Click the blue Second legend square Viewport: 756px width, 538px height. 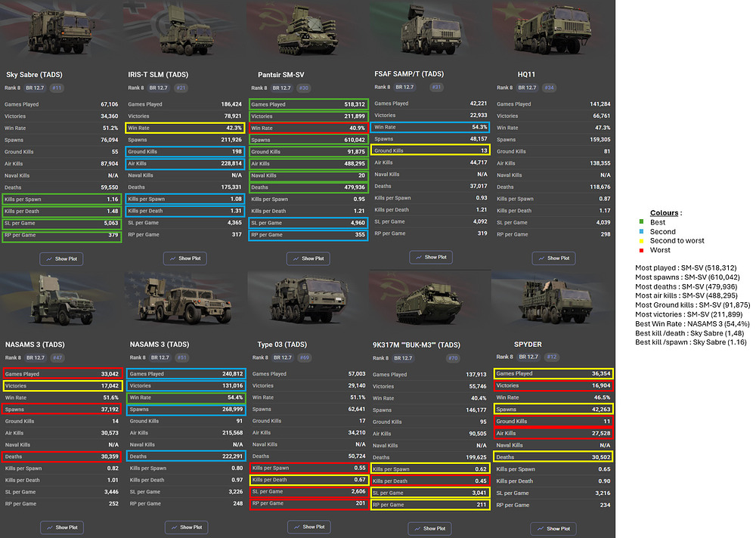641,231
